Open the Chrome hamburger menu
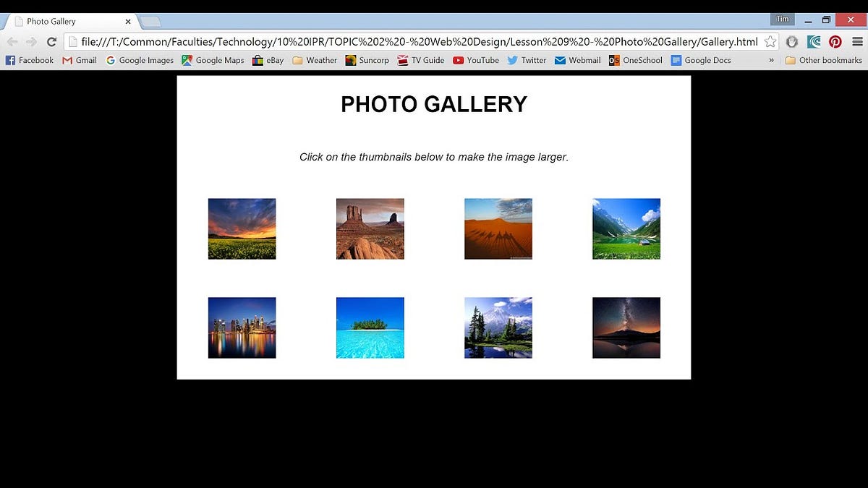The width and height of the screenshot is (868, 488). coord(858,41)
